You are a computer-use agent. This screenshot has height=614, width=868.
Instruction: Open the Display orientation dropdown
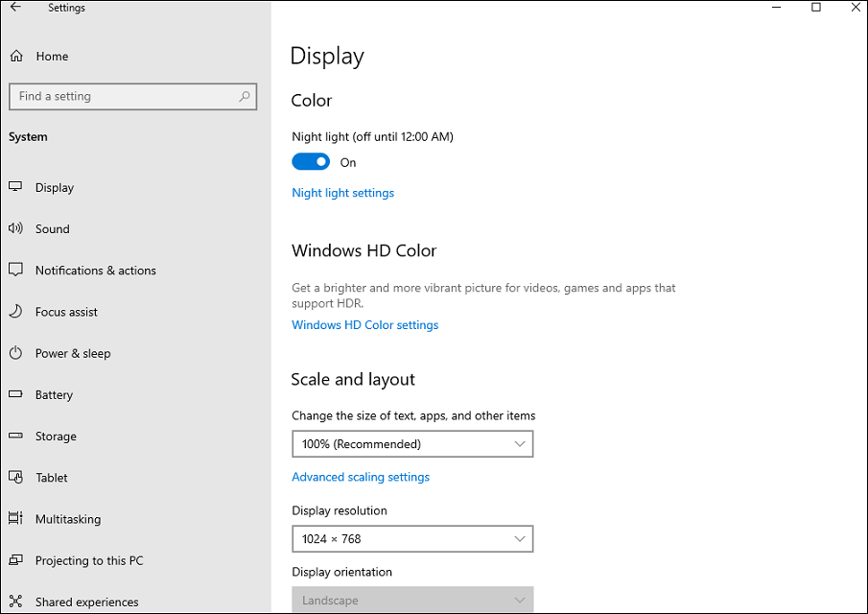(x=412, y=601)
